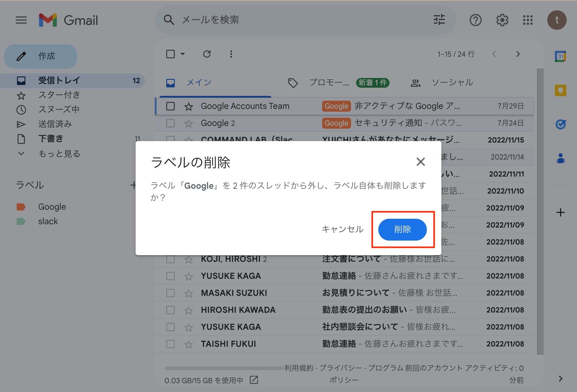Screen dimensions: 577x392
Task: Click the search magnifier icon
Action: tap(169, 20)
